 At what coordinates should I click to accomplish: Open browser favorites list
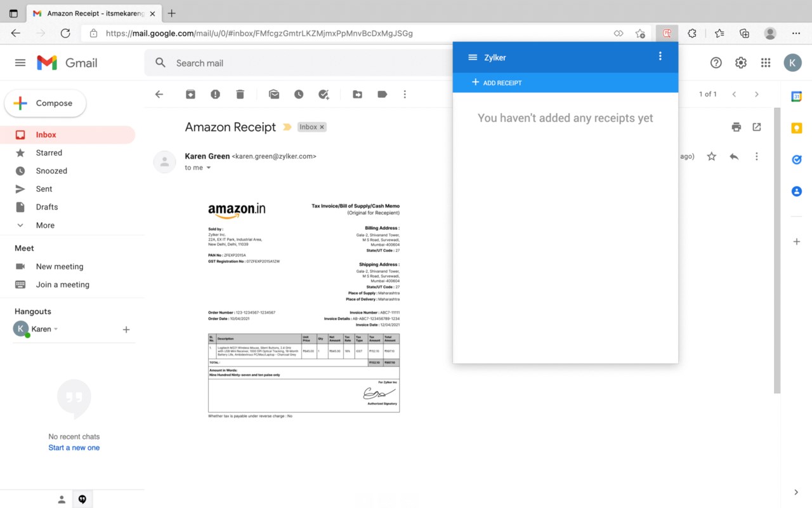(x=719, y=33)
